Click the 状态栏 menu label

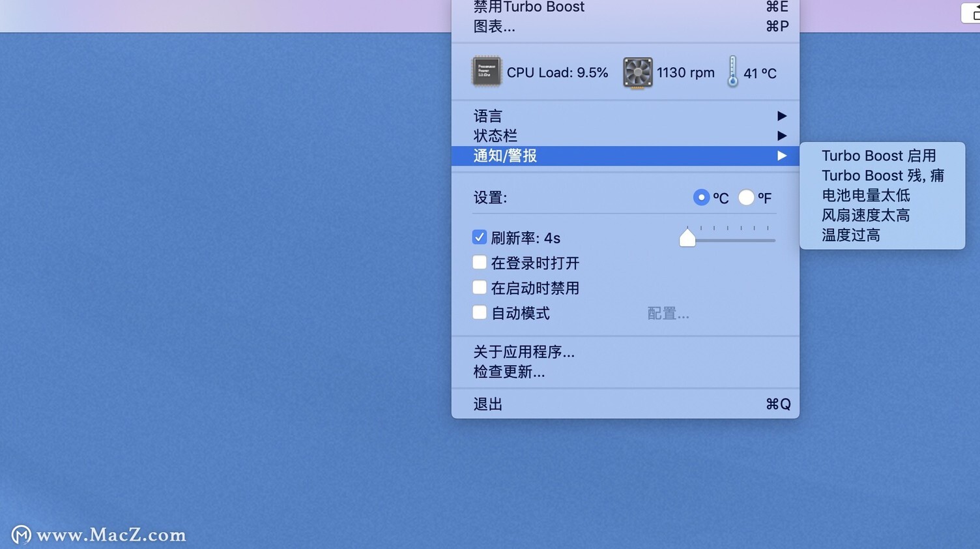(x=495, y=136)
